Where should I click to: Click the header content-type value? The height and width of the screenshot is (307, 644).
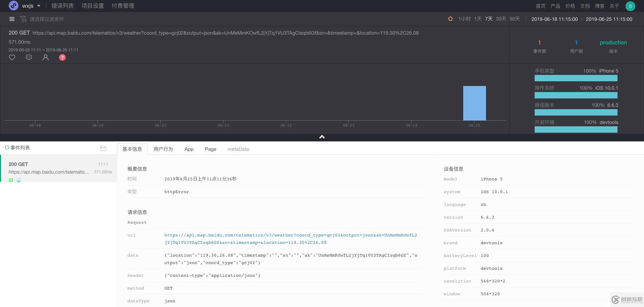(212, 275)
